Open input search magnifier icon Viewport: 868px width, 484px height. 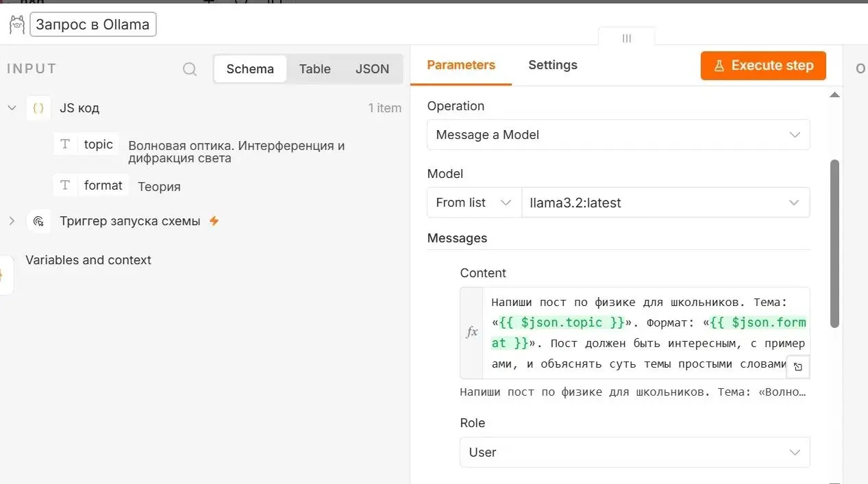[x=190, y=69]
